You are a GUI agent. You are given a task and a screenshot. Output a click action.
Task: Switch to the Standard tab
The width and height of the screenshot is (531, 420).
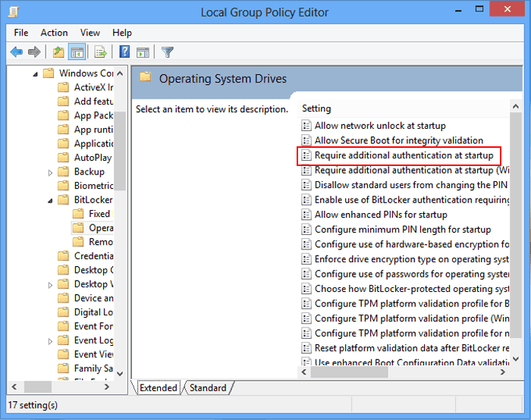click(207, 388)
